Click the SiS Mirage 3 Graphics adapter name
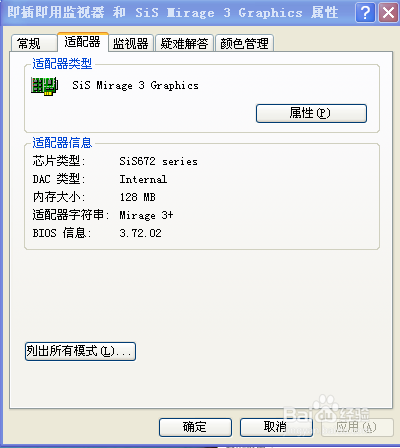The width and height of the screenshot is (400, 448). click(x=136, y=86)
